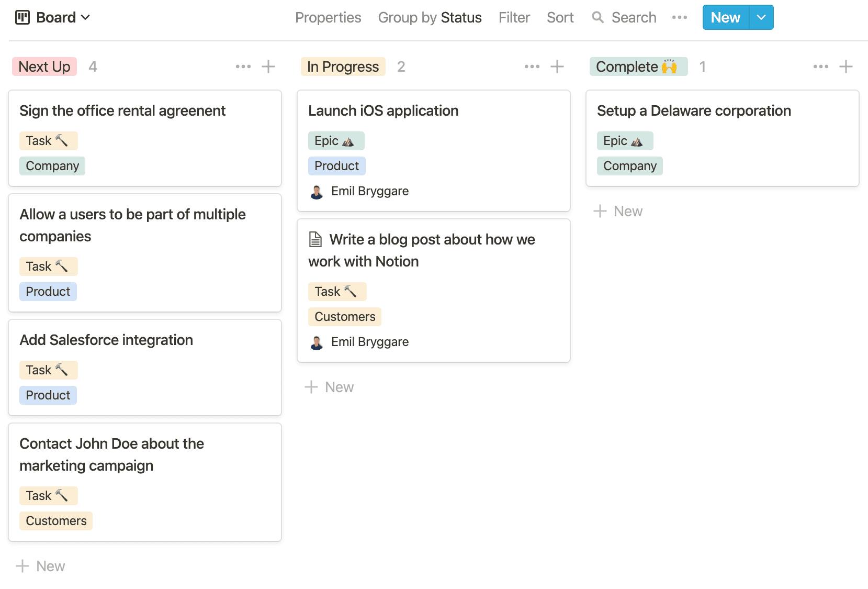Open the three-dot menu for Next Up column
868x589 pixels.
coord(243,66)
